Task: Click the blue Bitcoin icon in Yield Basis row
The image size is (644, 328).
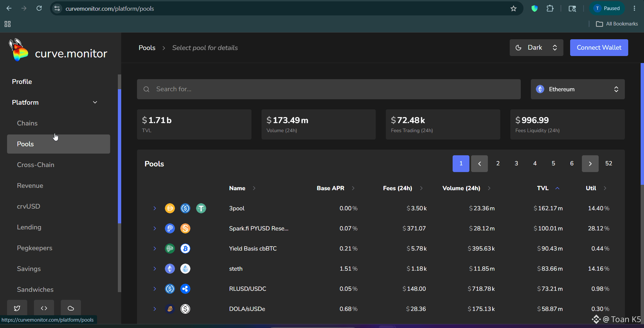Action: [x=185, y=249]
